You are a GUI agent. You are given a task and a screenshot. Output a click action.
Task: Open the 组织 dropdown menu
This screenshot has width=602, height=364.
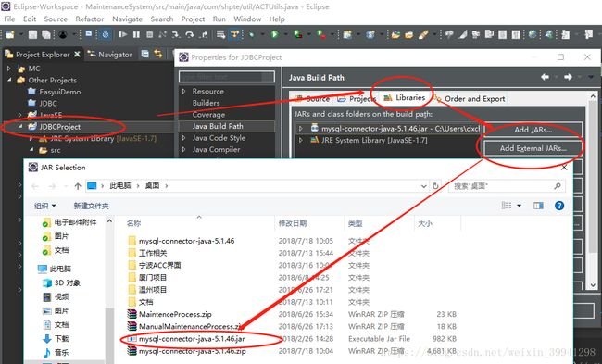click(45, 206)
